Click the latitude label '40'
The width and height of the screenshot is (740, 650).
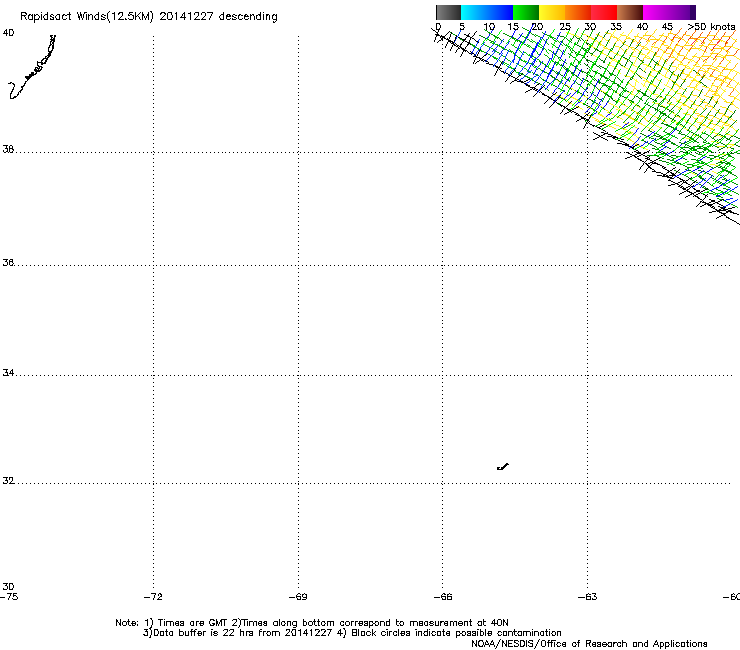8,33
